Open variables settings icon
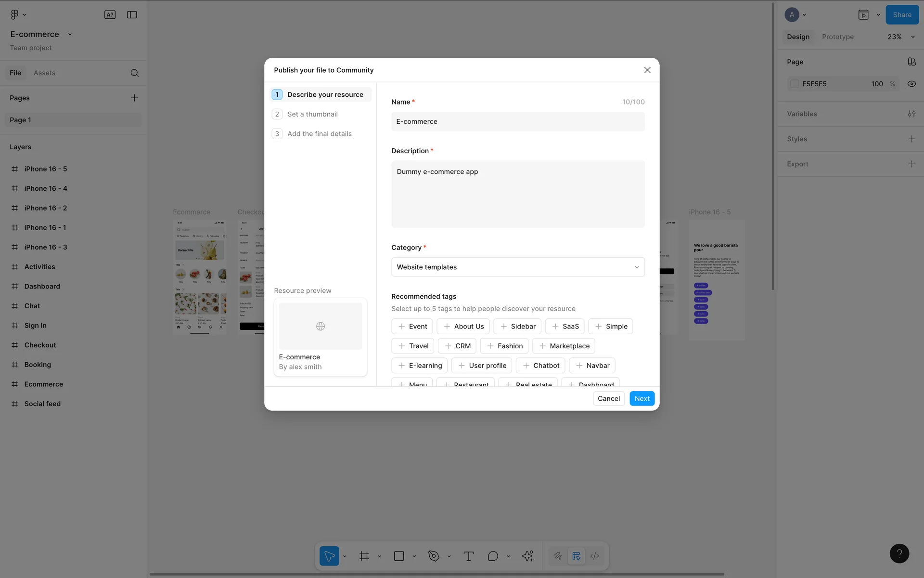924x578 pixels. click(x=911, y=114)
